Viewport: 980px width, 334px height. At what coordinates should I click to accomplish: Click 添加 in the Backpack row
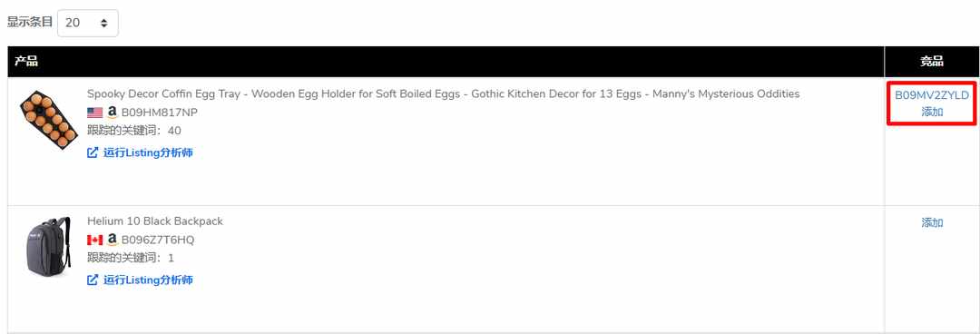(932, 222)
